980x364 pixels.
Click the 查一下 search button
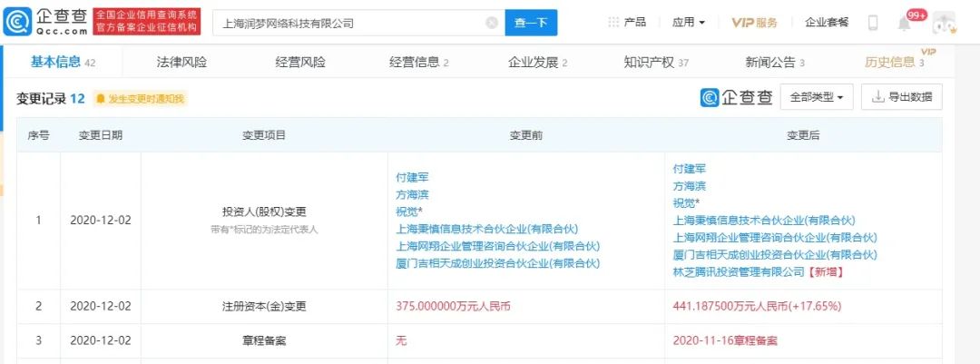tap(531, 23)
